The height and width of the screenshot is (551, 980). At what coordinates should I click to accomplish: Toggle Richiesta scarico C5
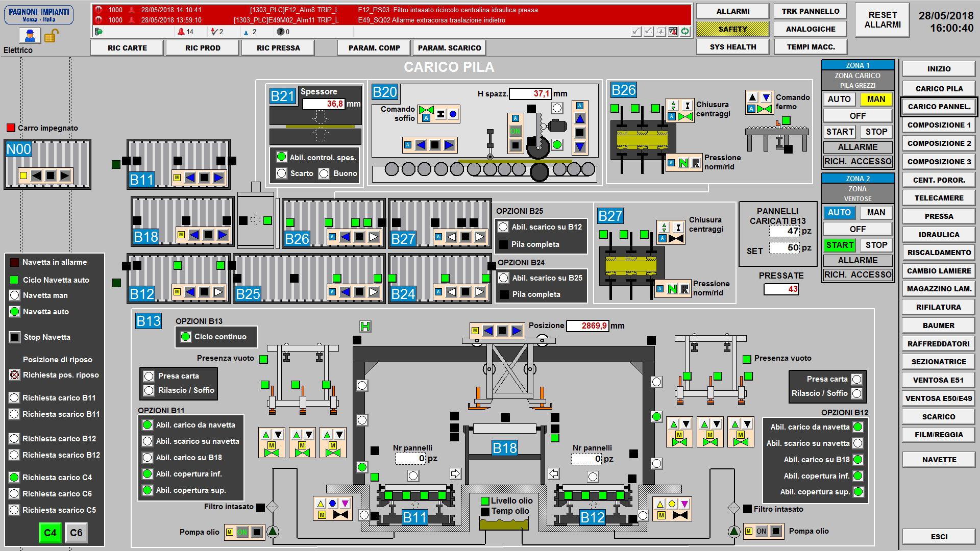pos(14,510)
